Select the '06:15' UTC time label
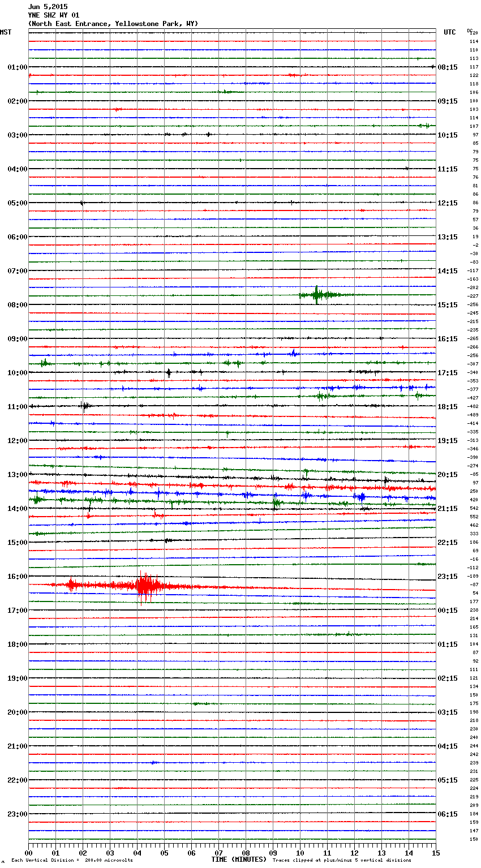Screen dimensions: 481x868 coord(448,814)
